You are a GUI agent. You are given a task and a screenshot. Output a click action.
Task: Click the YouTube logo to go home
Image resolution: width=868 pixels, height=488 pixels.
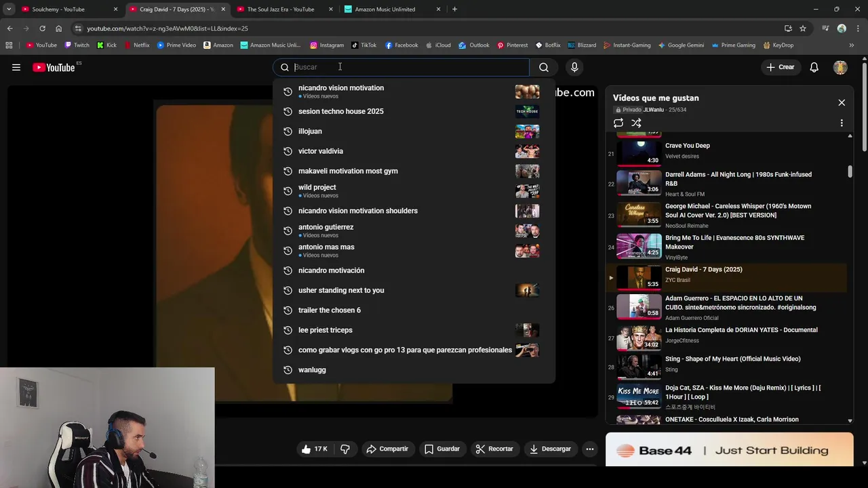point(54,67)
